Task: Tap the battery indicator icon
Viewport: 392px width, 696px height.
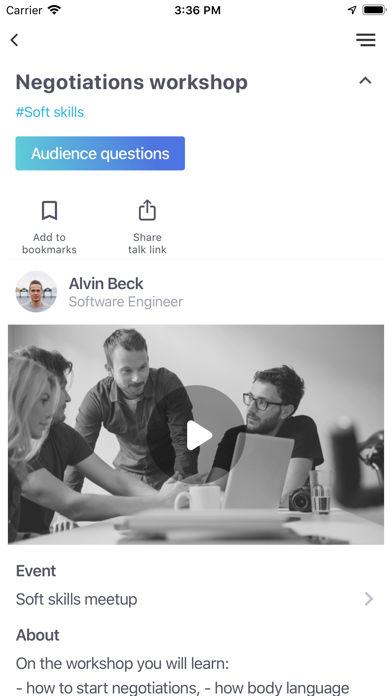Action: click(374, 10)
